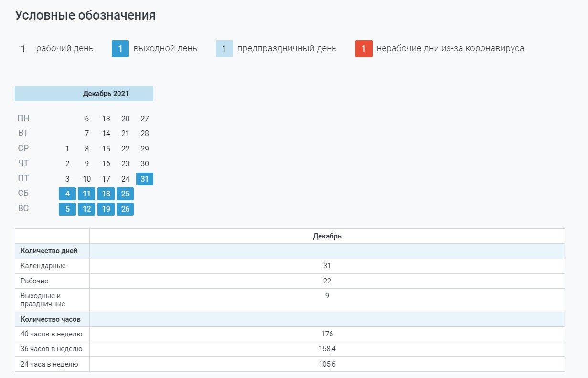Click the Декабрь column header in the table
This screenshot has height=378, width=588.
pyautogui.click(x=327, y=236)
